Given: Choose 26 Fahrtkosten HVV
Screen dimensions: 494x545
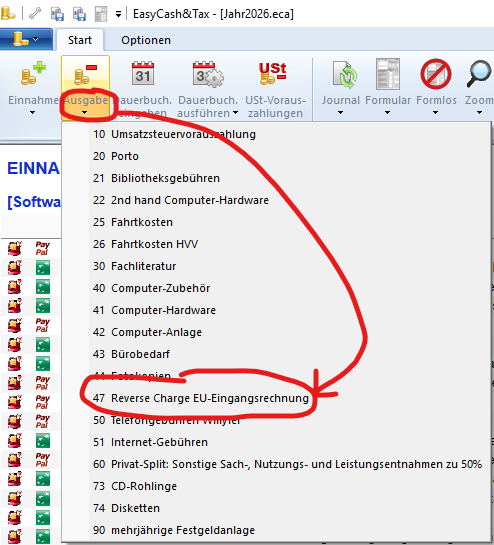Looking at the screenshot, I should click(276, 244).
